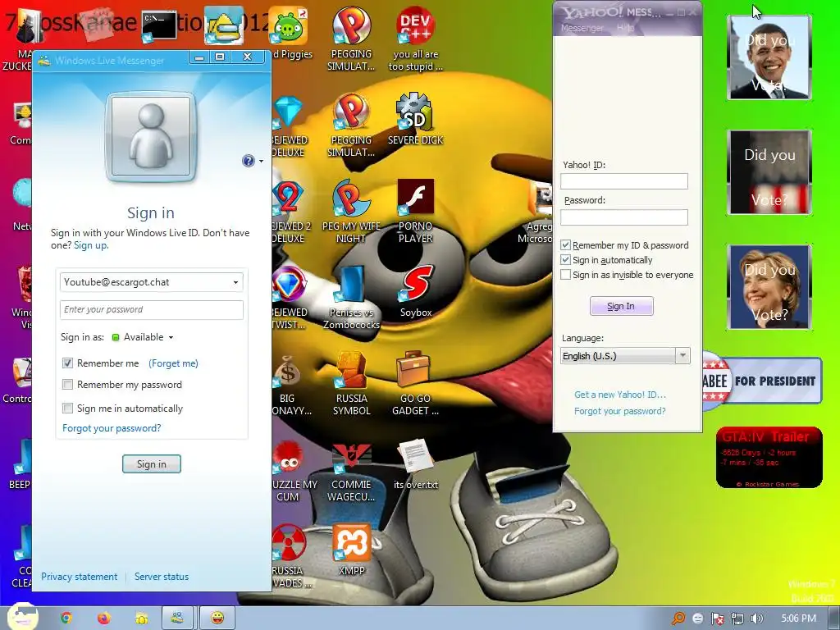Viewport: 840px width, 630px height.
Task: Open the Start menu orb
Action: [22, 616]
